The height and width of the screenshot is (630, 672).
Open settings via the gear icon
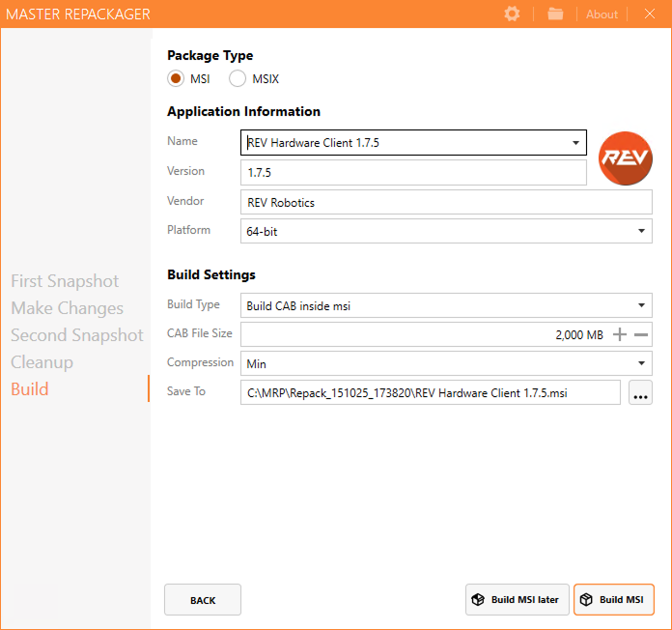click(x=512, y=14)
